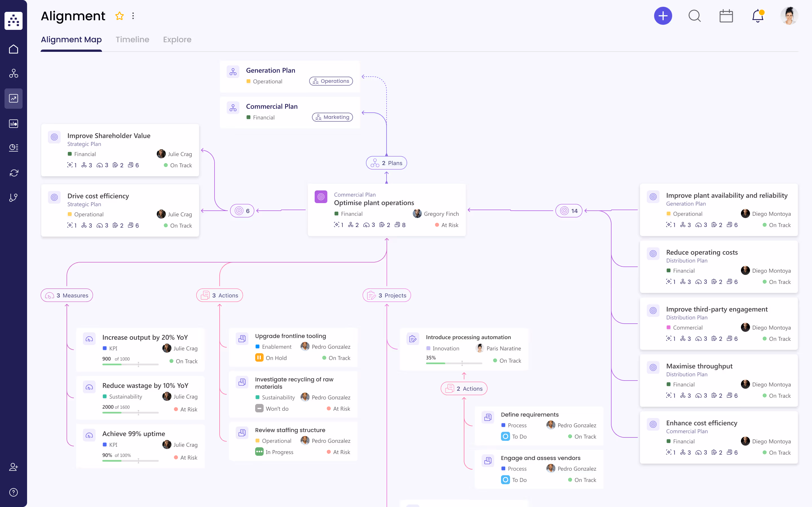Switch to the Timeline tab
The image size is (812, 507).
pos(132,39)
